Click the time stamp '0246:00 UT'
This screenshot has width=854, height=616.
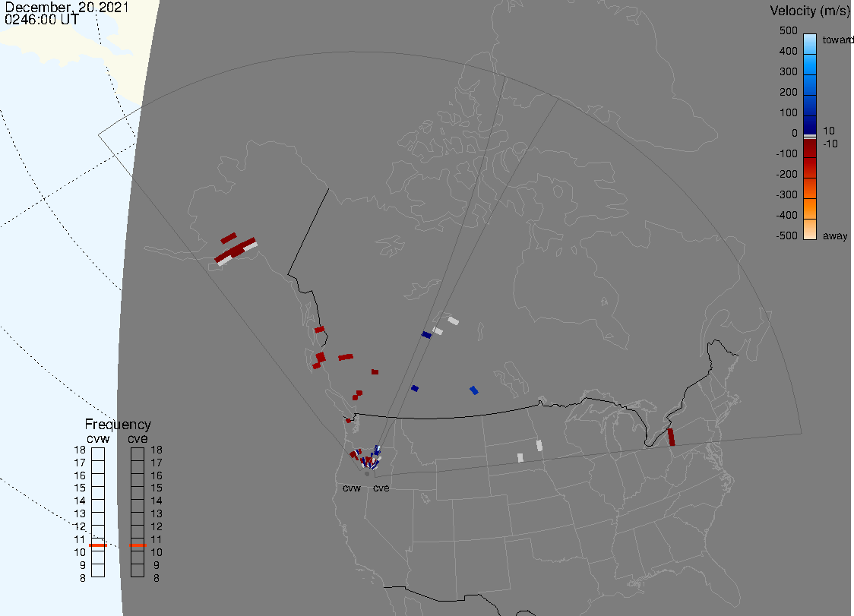[41, 20]
